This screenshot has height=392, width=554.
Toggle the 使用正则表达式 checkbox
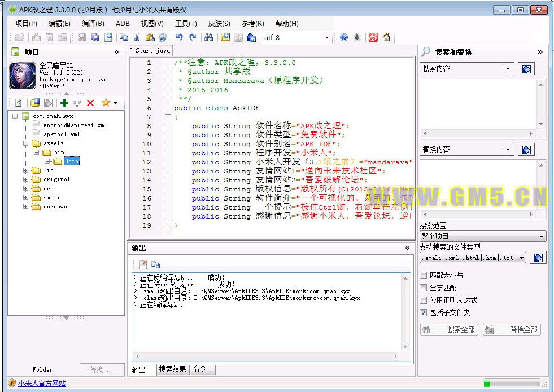point(424,300)
